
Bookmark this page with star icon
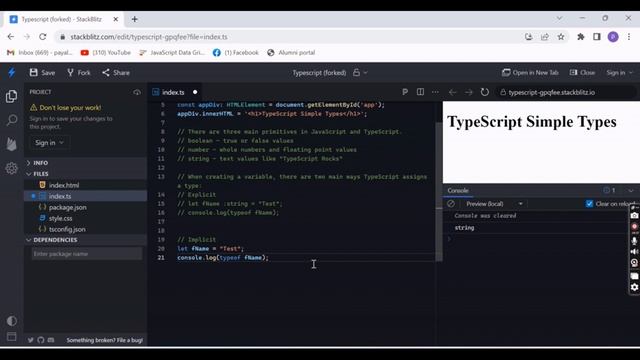(x=561, y=37)
